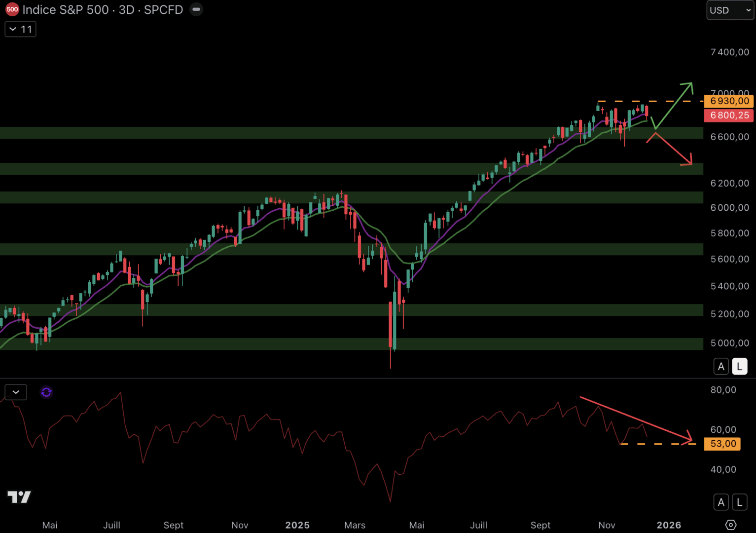Click the Mars label on time axis

(x=355, y=525)
